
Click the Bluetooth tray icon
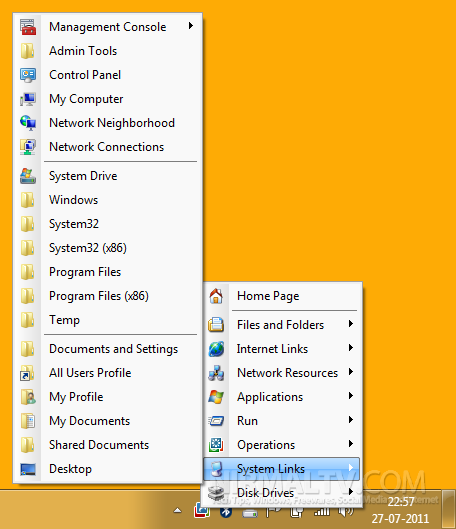(226, 512)
